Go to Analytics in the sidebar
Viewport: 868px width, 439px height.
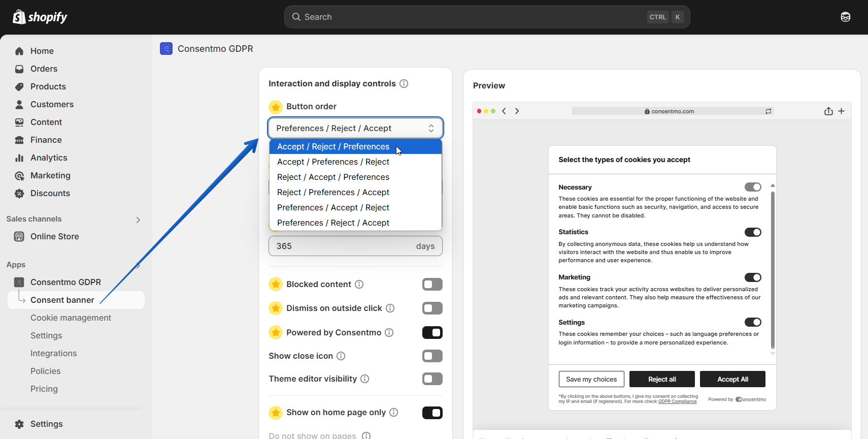[x=49, y=158]
